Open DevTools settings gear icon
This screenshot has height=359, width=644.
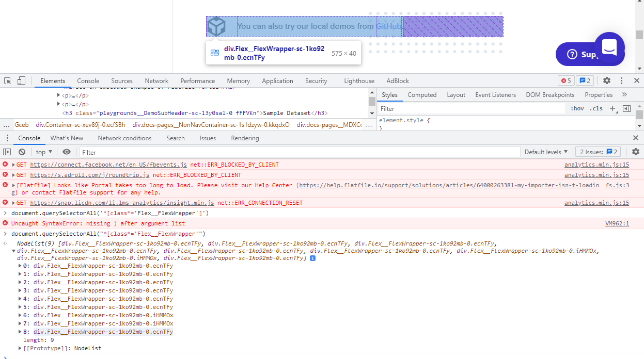click(x=607, y=80)
